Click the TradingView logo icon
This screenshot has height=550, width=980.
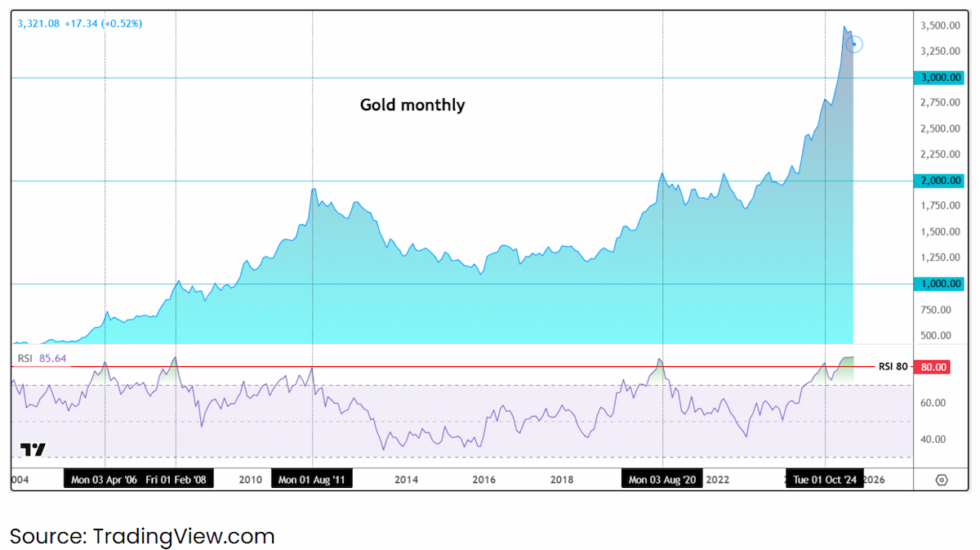(x=33, y=449)
